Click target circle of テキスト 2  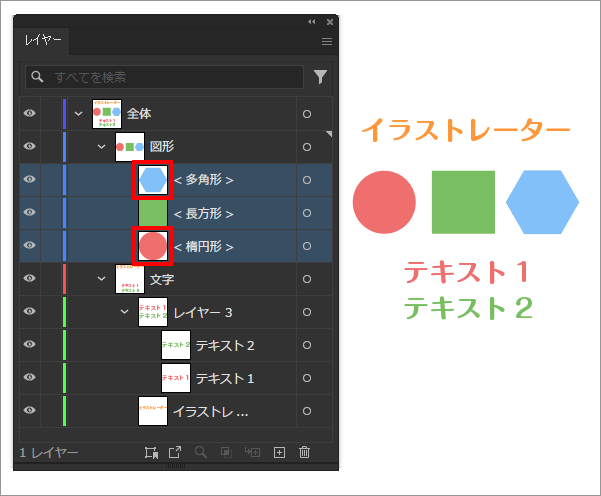pyautogui.click(x=307, y=345)
